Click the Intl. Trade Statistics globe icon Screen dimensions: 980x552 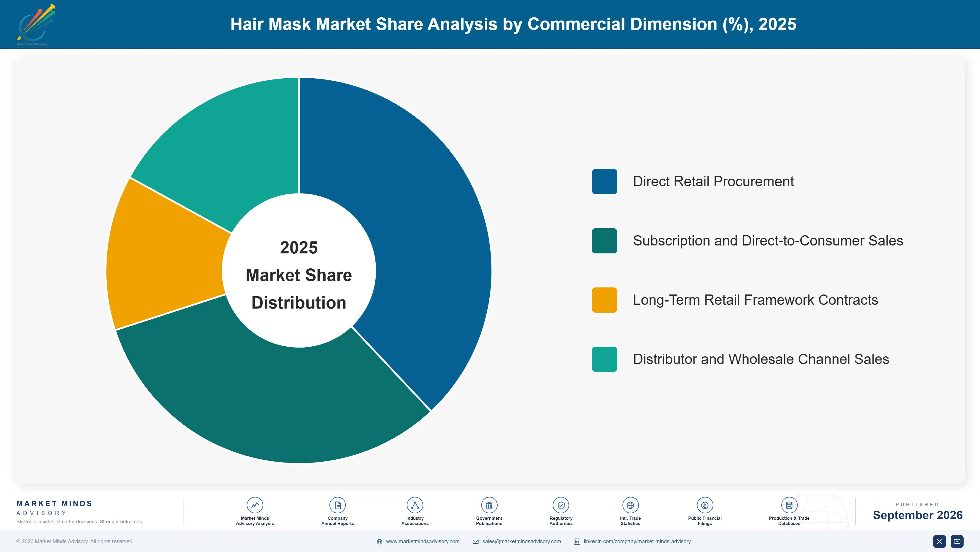click(x=630, y=505)
